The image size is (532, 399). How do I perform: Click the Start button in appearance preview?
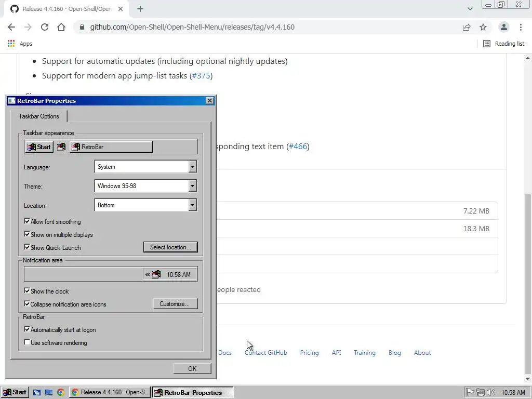point(39,147)
